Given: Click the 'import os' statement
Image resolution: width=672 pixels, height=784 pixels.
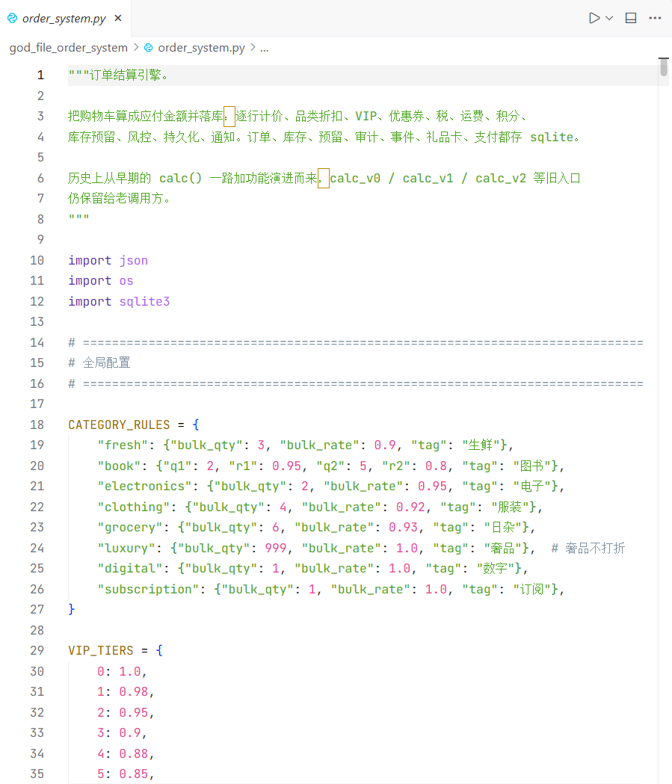Looking at the screenshot, I should pos(100,281).
